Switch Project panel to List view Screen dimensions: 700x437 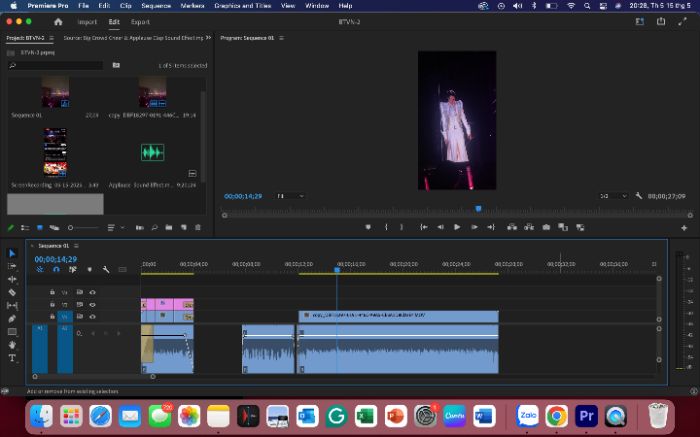[x=25, y=228]
